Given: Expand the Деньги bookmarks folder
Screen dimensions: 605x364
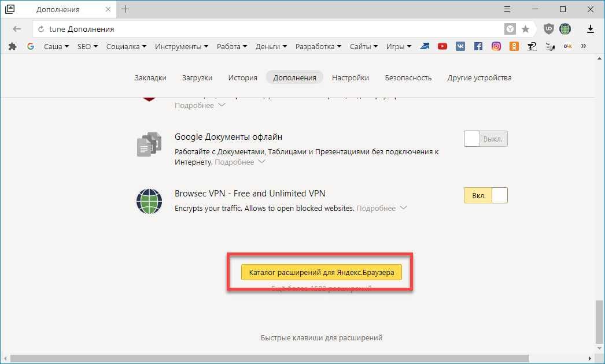Looking at the screenshot, I should pos(271,46).
